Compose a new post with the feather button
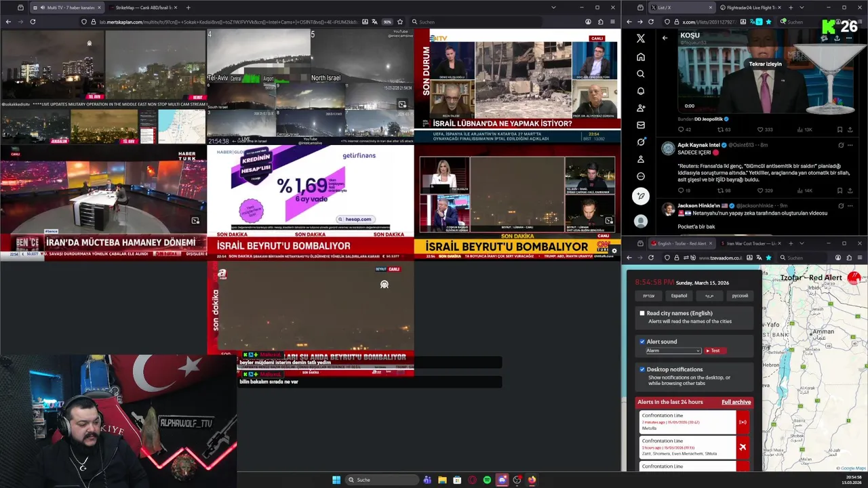868x488 pixels. 641,196
